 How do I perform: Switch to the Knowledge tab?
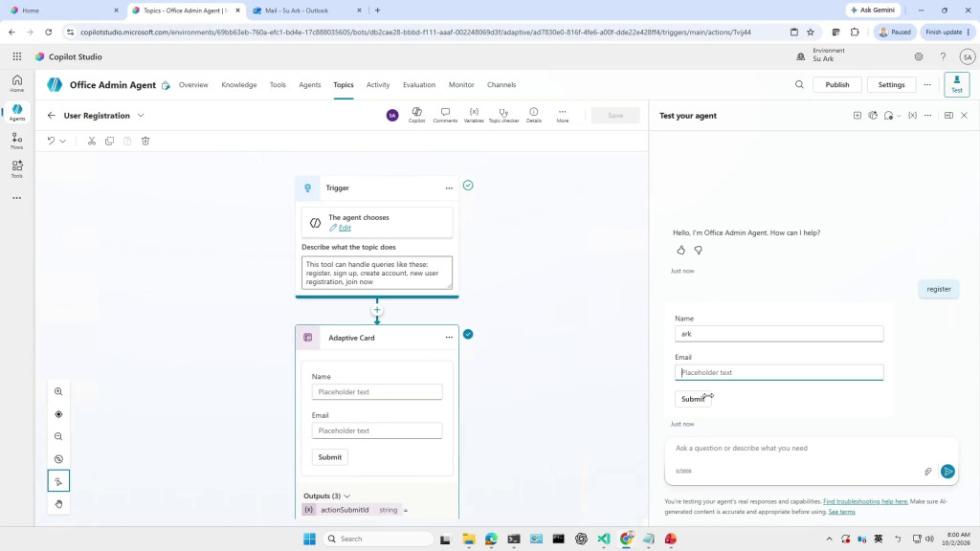point(238,85)
